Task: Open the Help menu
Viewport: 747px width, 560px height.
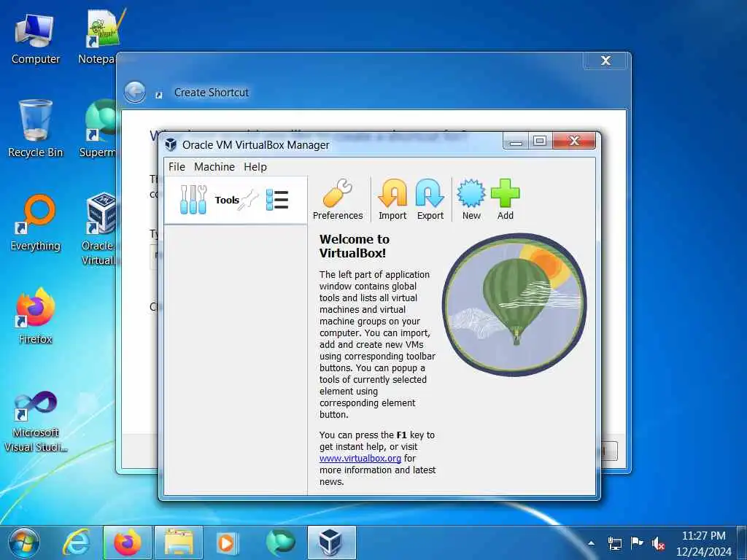Action: (255, 167)
